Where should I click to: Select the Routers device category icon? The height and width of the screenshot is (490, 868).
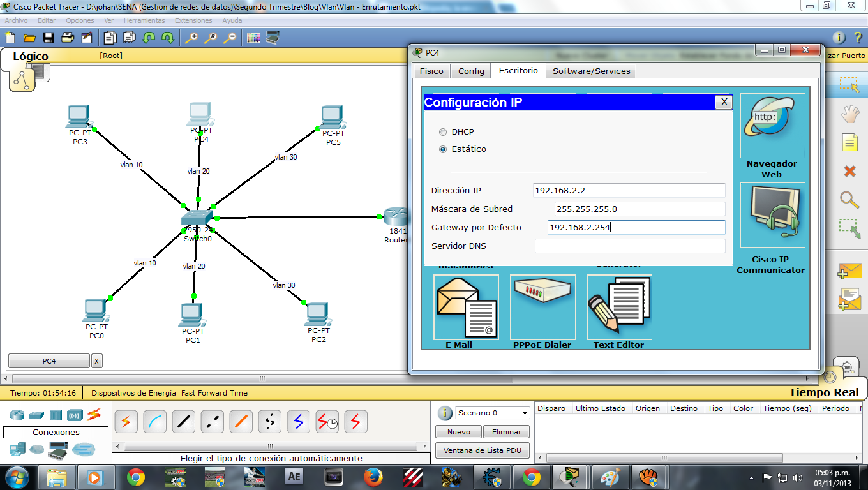tap(17, 415)
